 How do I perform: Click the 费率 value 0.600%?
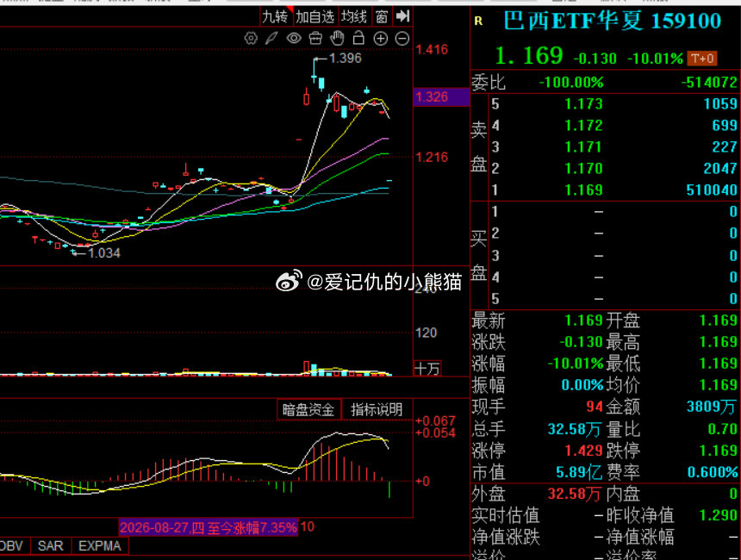713,472
